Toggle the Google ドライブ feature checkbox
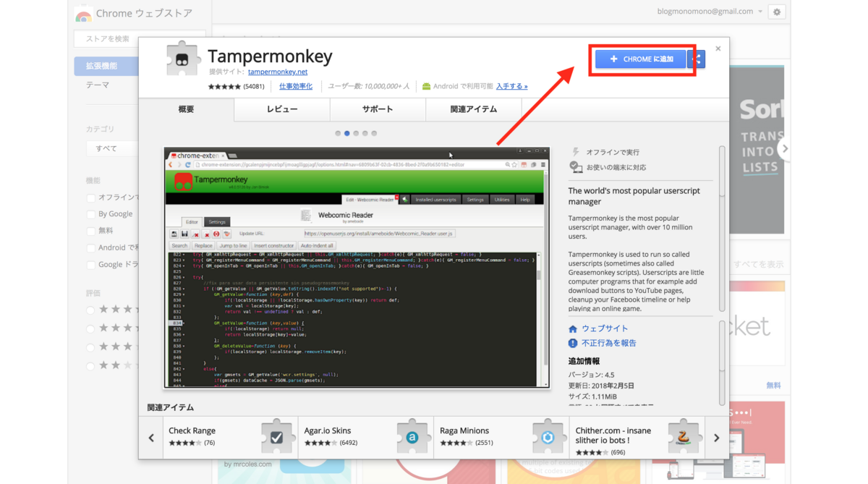This screenshot has height=484, width=868. point(91,265)
